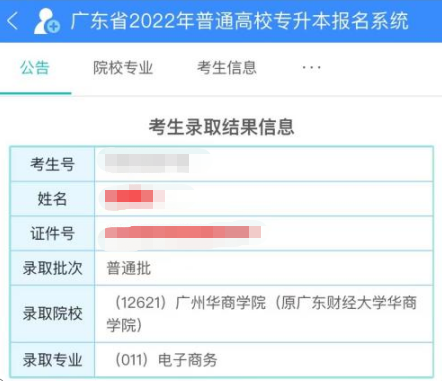This screenshot has width=442, height=381.
Task: Tap the back arrow in header
Action: pos(13,21)
